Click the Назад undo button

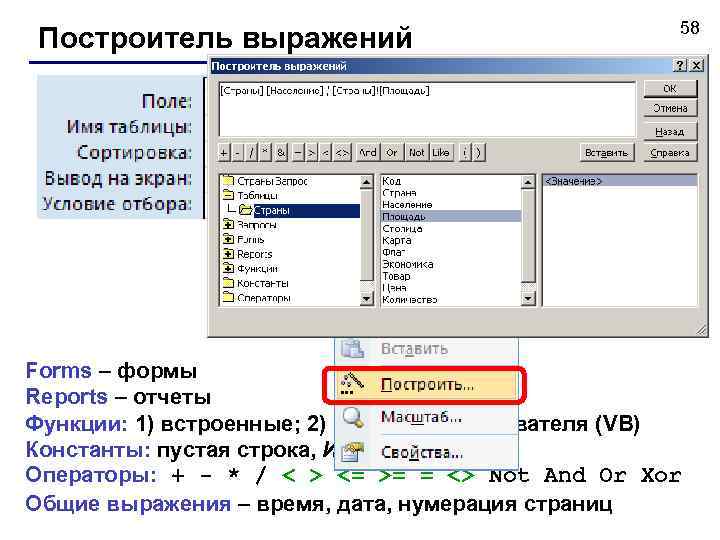point(670,132)
